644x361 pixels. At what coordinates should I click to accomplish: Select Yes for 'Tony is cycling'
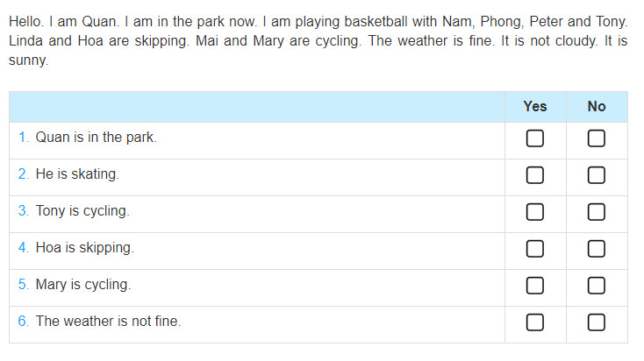534,212
